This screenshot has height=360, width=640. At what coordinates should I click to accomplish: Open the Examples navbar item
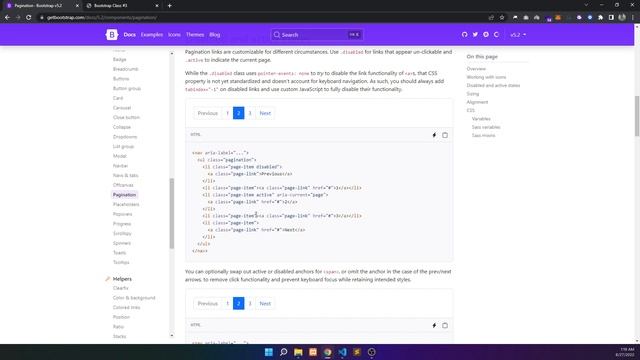pos(152,35)
